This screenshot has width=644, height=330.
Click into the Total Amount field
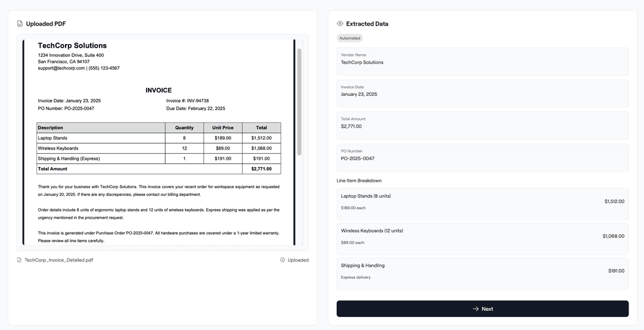coord(482,126)
